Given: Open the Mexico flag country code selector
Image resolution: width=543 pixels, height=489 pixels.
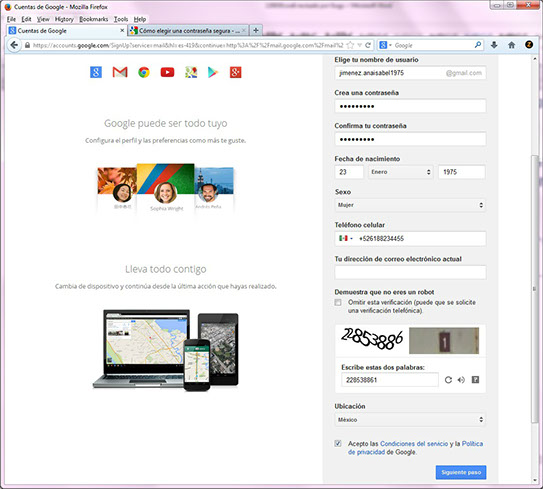Looking at the screenshot, I should pyautogui.click(x=346, y=238).
